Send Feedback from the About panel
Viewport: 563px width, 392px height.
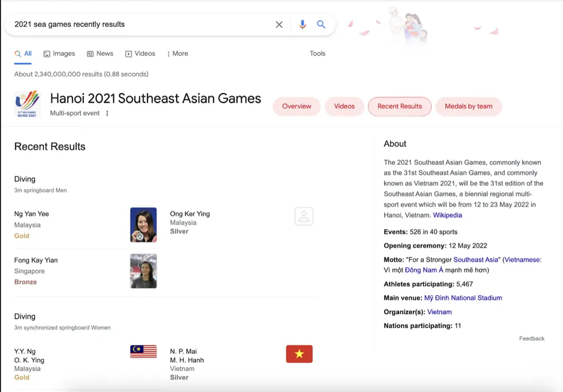click(x=531, y=338)
